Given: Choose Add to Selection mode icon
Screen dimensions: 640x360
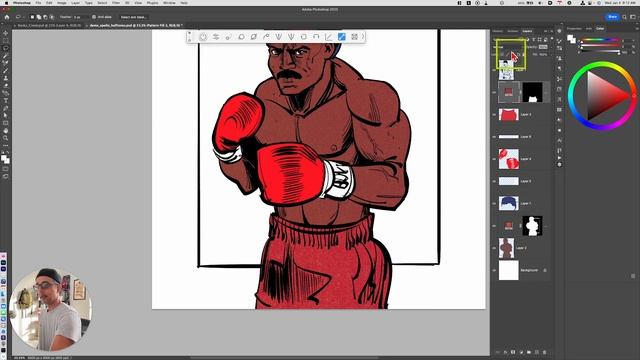Looking at the screenshot, I should (x=39, y=17).
